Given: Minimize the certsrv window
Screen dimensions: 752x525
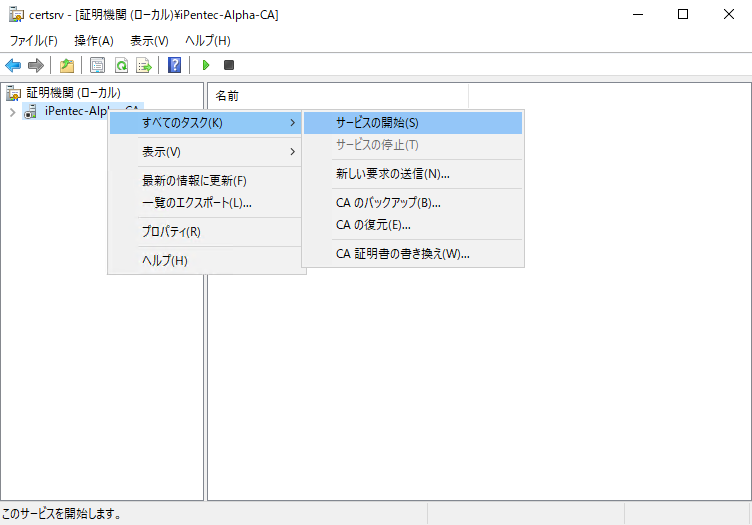Looking at the screenshot, I should (638, 14).
